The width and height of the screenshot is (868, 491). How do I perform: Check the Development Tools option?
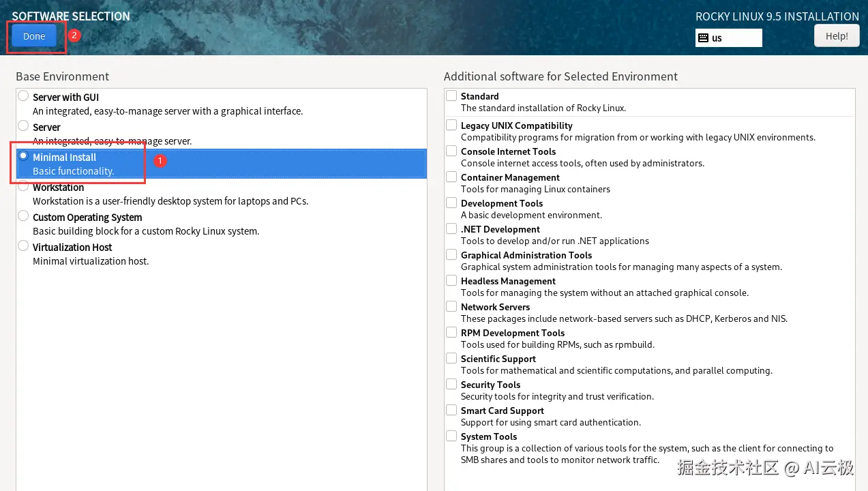451,203
